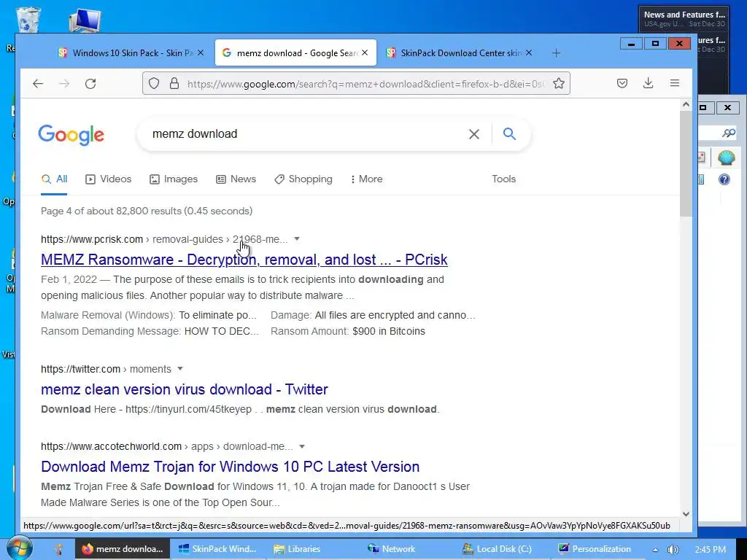The image size is (747, 560).
Task: Click the page scrollbar down arrow
Action: [686, 514]
